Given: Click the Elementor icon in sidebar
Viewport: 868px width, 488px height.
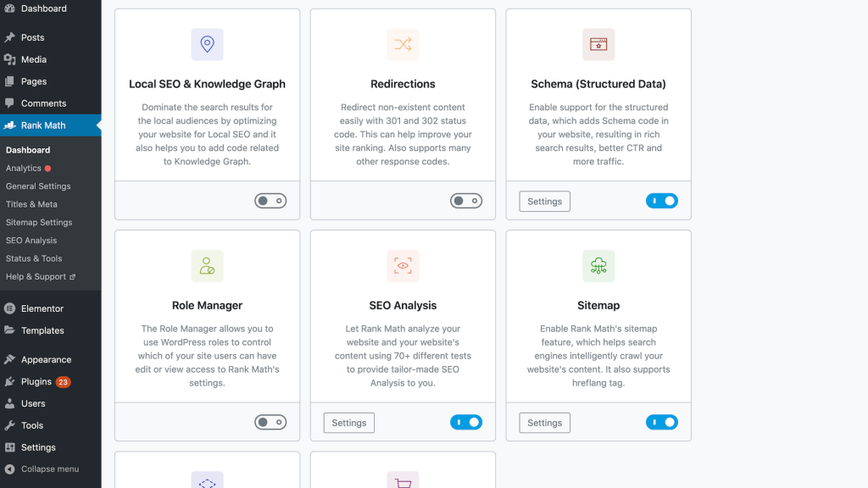Looking at the screenshot, I should click(9, 308).
